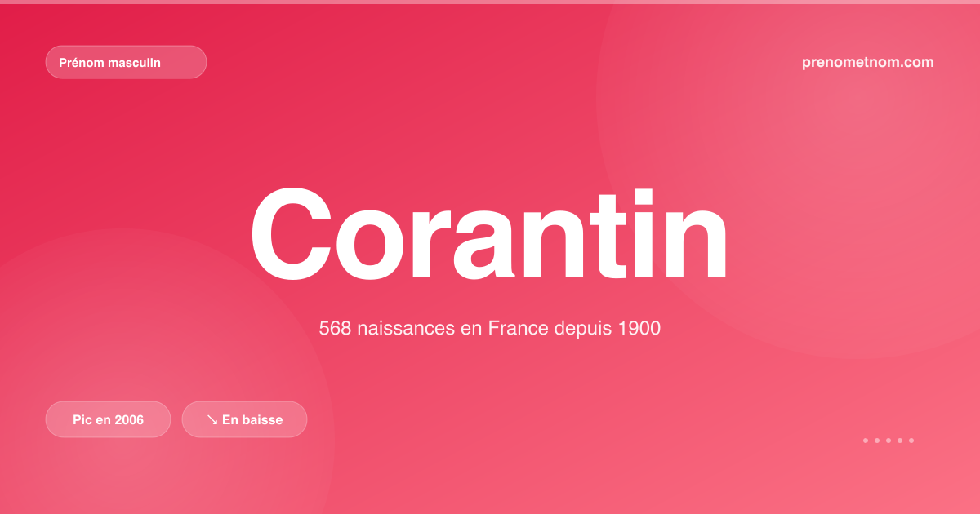Select the large "Corantin" name heading
The width and height of the screenshot is (980, 514).
[x=489, y=234]
